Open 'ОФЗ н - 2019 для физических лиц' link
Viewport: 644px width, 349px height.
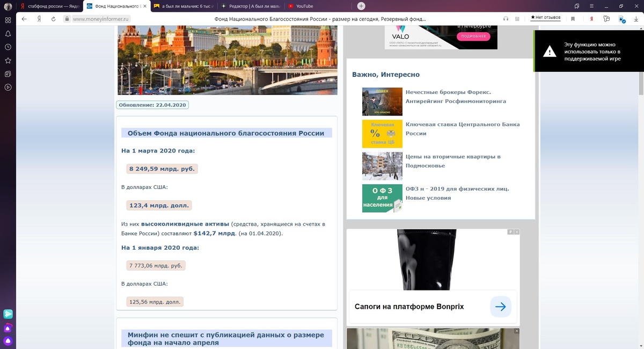tap(457, 193)
